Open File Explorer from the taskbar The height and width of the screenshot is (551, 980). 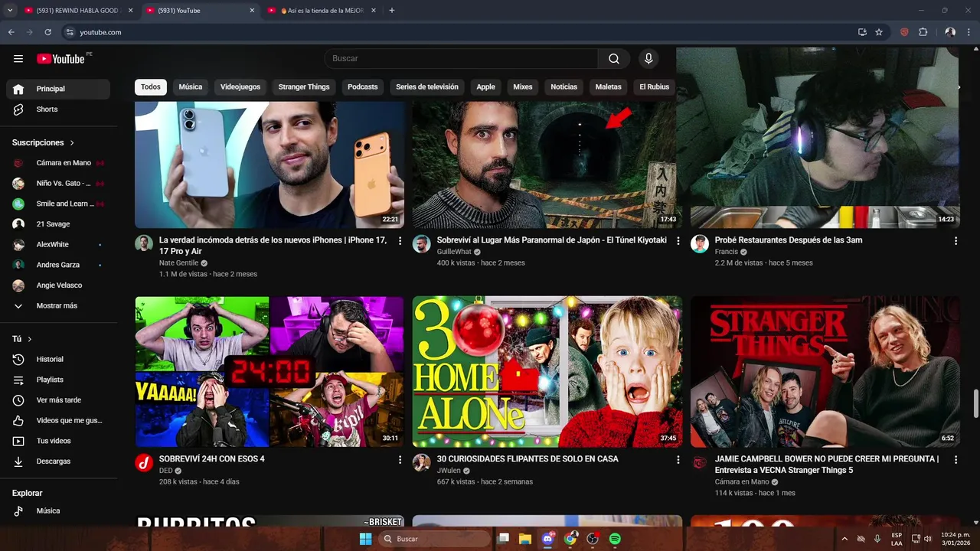coord(525,539)
